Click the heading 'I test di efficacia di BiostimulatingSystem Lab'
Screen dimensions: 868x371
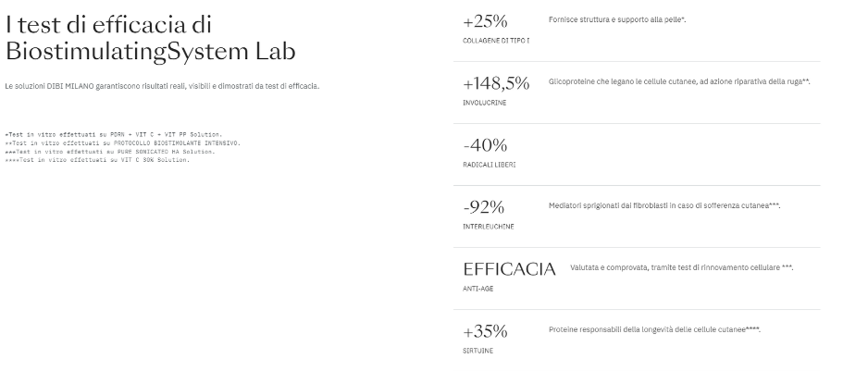tap(151, 38)
